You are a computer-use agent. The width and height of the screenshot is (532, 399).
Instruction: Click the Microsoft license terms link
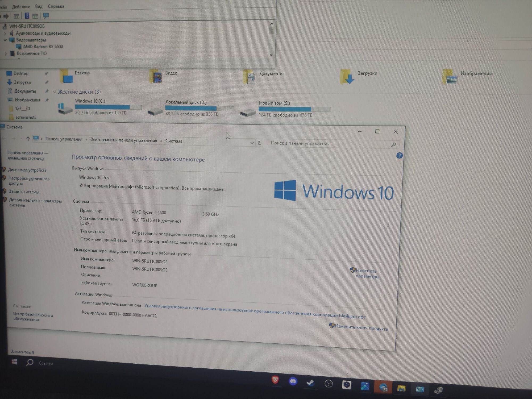[255, 311]
